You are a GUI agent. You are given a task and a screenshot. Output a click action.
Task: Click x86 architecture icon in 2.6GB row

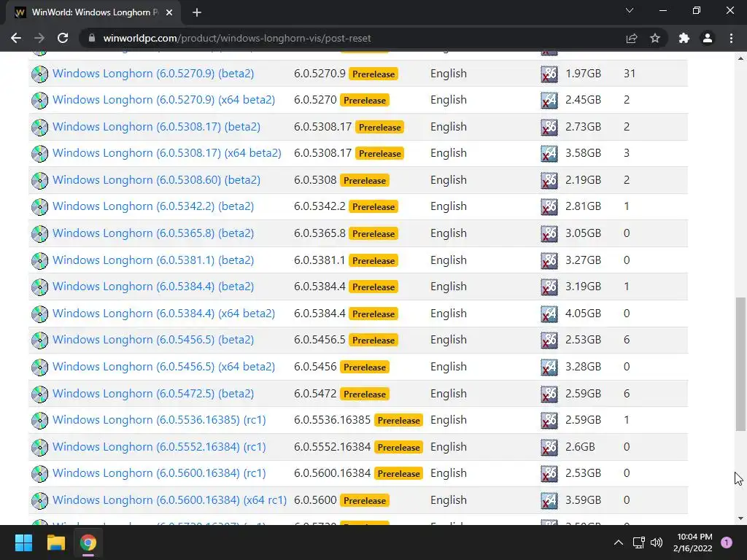tap(549, 447)
